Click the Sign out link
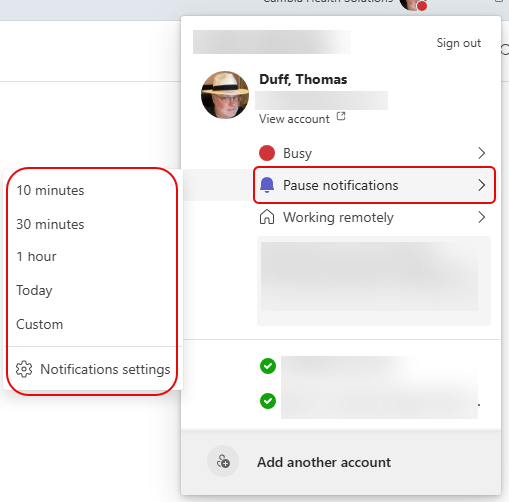 pos(459,43)
